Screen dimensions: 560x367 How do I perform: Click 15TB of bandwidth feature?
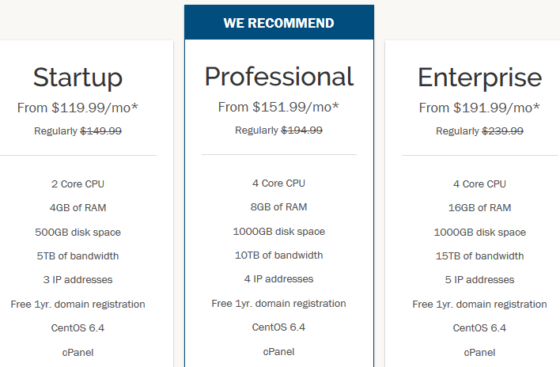(480, 256)
